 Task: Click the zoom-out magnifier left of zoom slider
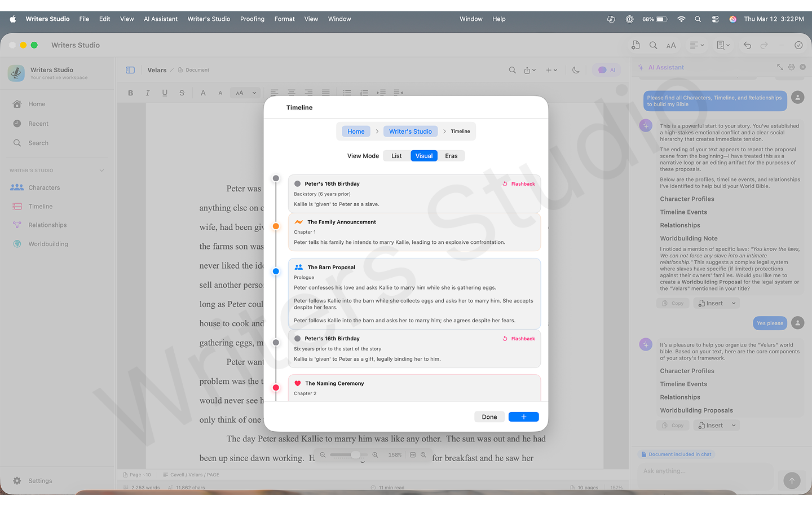[x=323, y=455]
